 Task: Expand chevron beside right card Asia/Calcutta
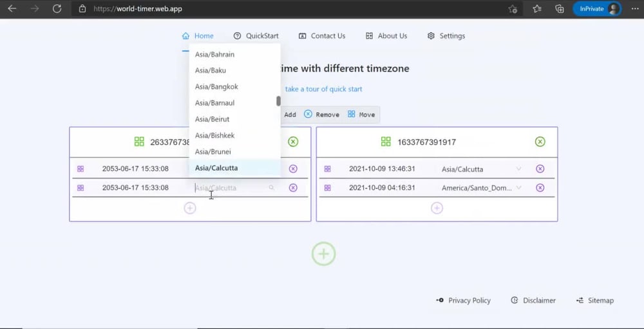(x=518, y=169)
